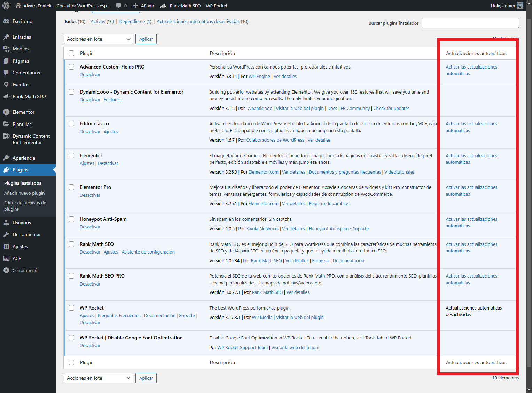Click the Rank Math icon in the admin bar
This screenshot has height=393, width=532.
click(163, 6)
